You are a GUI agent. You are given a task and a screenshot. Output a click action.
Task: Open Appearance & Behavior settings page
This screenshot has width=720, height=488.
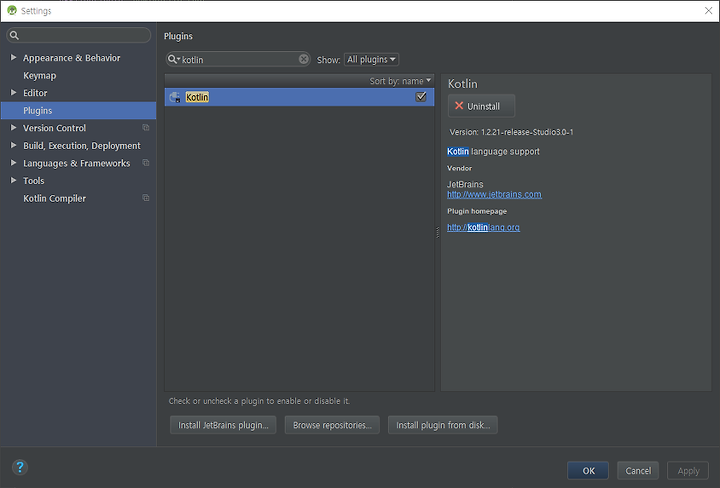[72, 58]
